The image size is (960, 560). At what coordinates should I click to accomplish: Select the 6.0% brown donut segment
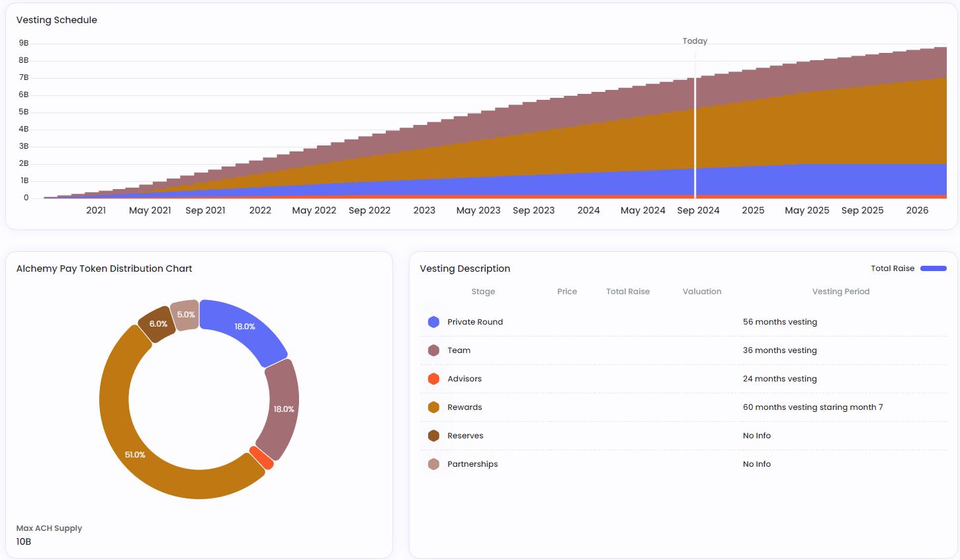pos(157,324)
